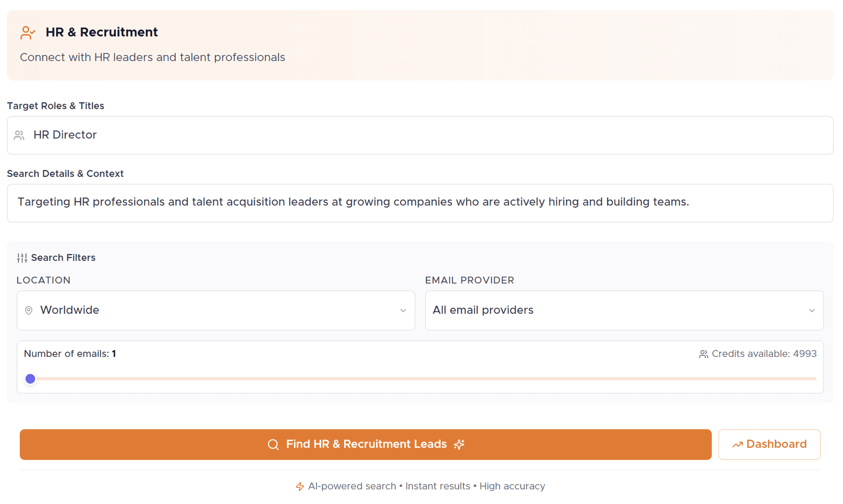Screen dimensions: 843x504
Task: Click the High accuracy footer text
Action: pyautogui.click(x=512, y=486)
